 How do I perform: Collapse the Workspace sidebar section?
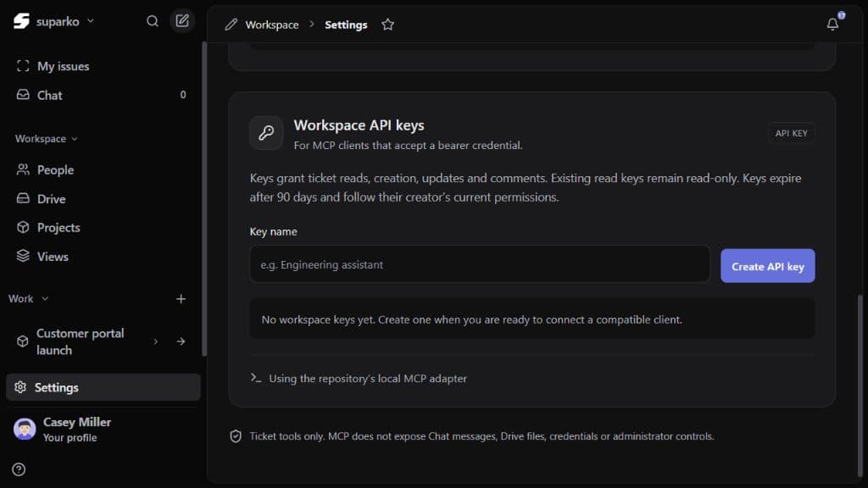(x=47, y=138)
